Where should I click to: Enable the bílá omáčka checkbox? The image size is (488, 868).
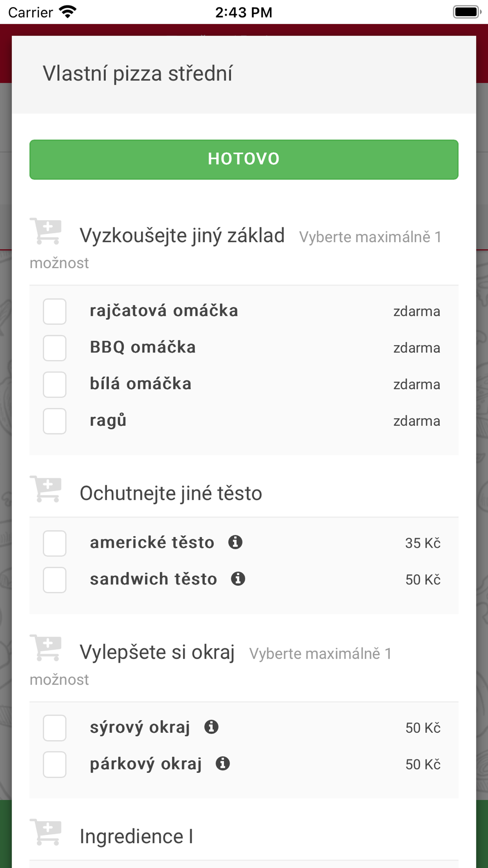tap(55, 385)
